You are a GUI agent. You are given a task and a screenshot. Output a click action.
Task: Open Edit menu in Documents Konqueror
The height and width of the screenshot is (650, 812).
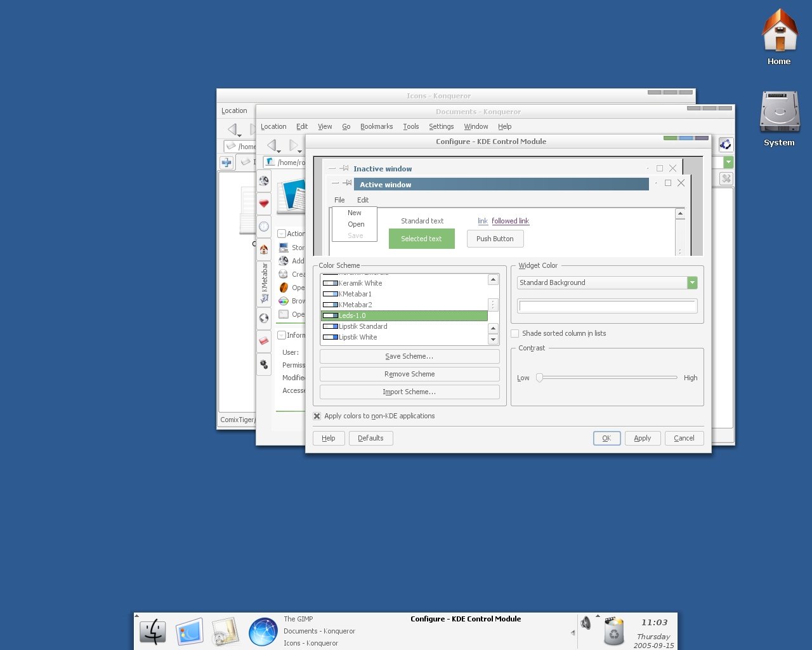(x=302, y=127)
